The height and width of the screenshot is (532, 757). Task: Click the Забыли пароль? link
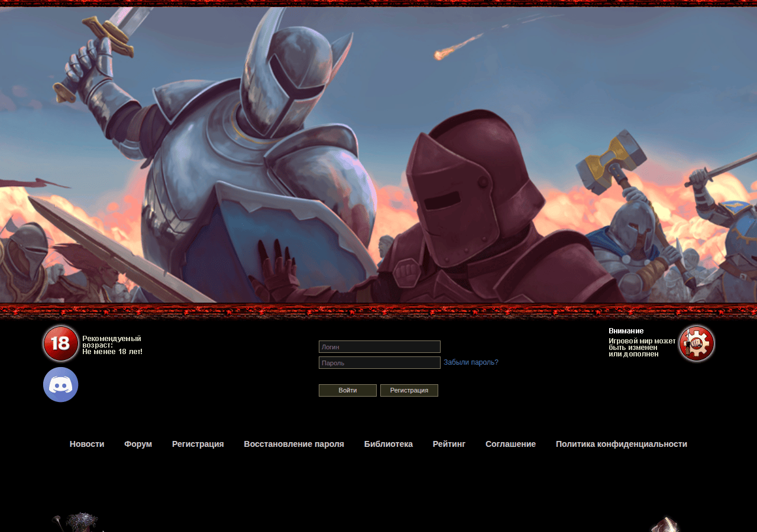click(471, 362)
